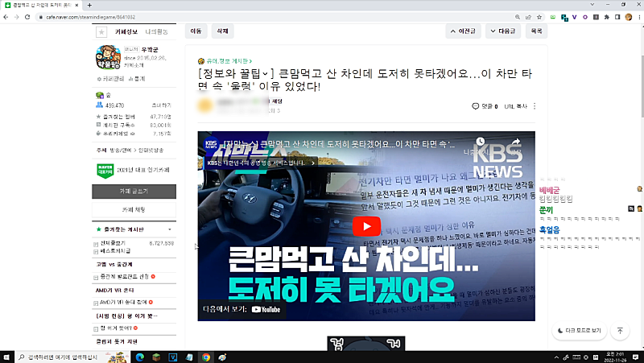Switch to the 나의활동 tab
The height and width of the screenshot is (363, 644).
click(x=156, y=31)
